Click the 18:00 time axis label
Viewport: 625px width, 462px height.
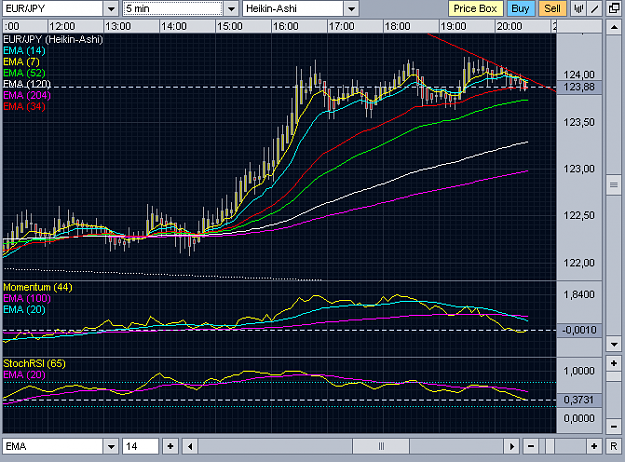[397, 26]
